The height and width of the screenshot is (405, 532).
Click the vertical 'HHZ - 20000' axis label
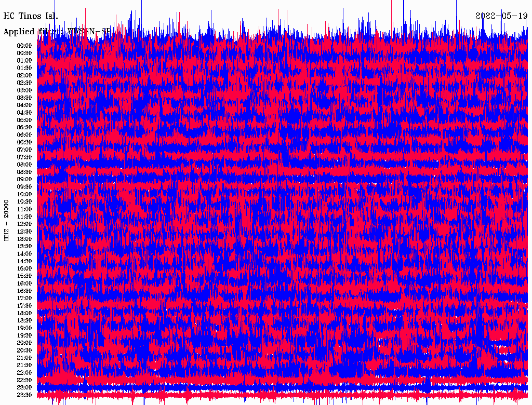[x=6, y=221]
